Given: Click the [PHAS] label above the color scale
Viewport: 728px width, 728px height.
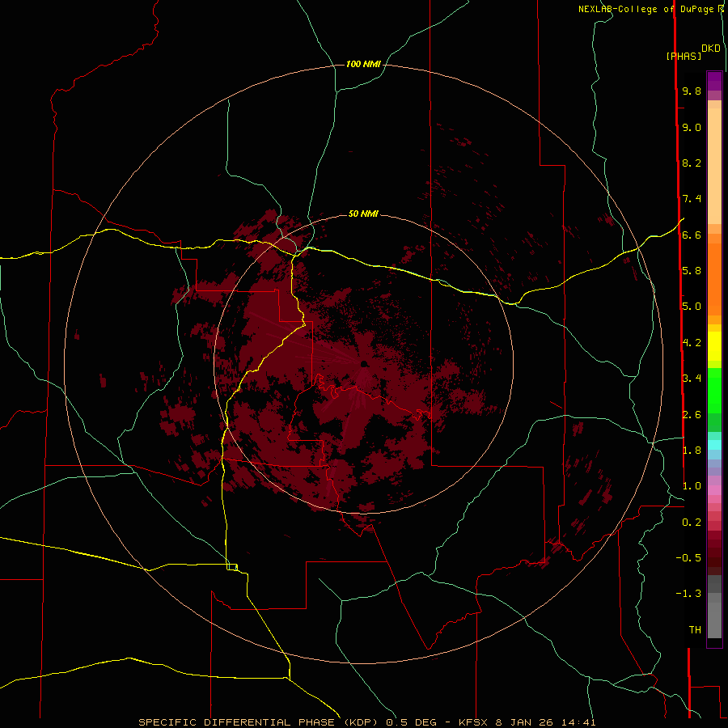Looking at the screenshot, I should (684, 57).
